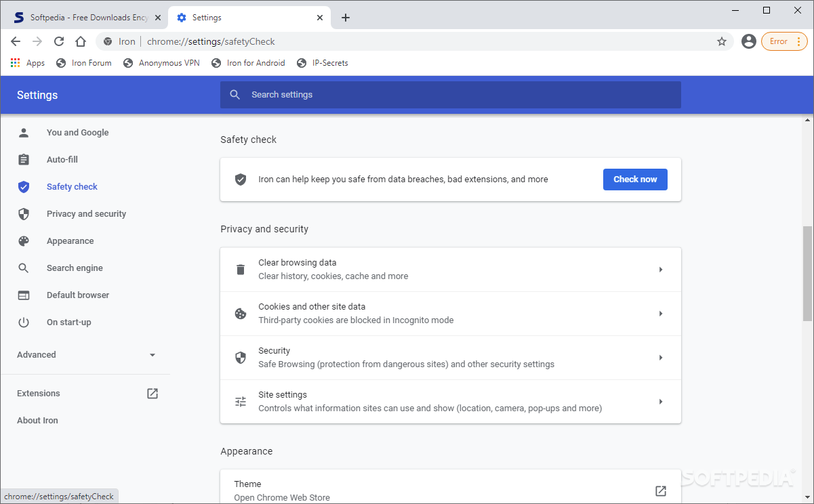Open IP-Secrets bookmark

pos(322,63)
